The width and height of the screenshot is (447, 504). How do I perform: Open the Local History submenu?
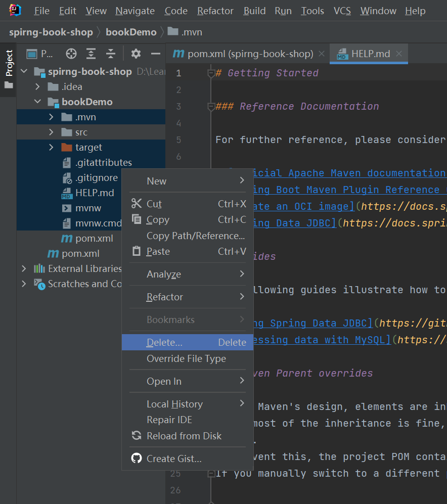(x=188, y=404)
